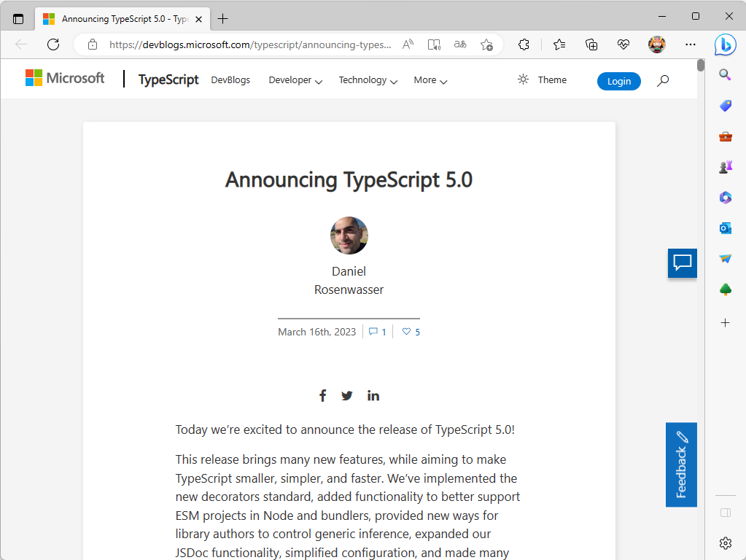Open the Favorites list icon
Viewport: 746px width, 560px height.
pyautogui.click(x=559, y=44)
